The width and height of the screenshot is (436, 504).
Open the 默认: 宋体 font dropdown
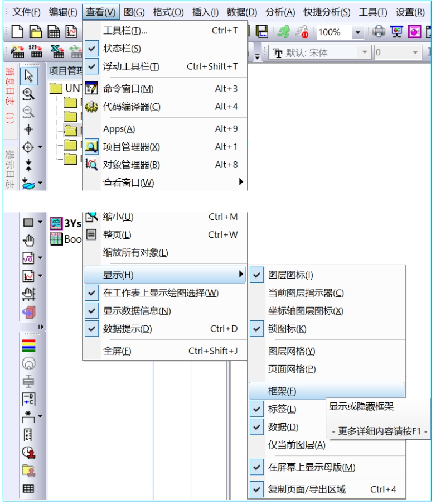(365, 52)
